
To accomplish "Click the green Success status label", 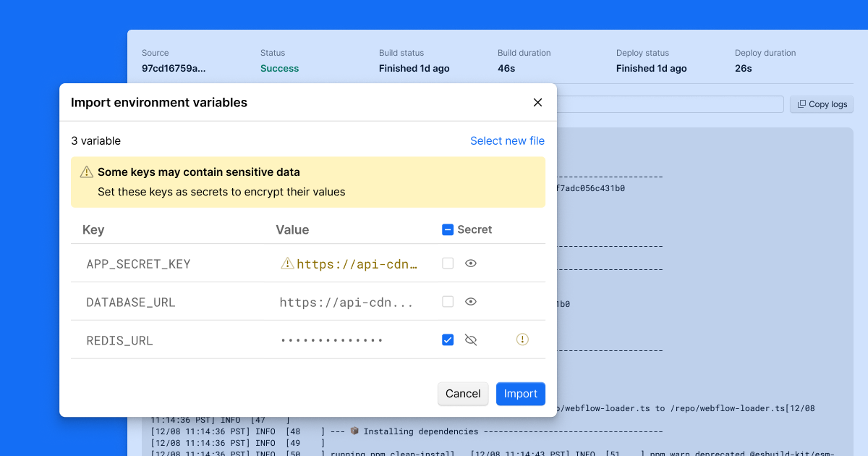I will pos(279,68).
